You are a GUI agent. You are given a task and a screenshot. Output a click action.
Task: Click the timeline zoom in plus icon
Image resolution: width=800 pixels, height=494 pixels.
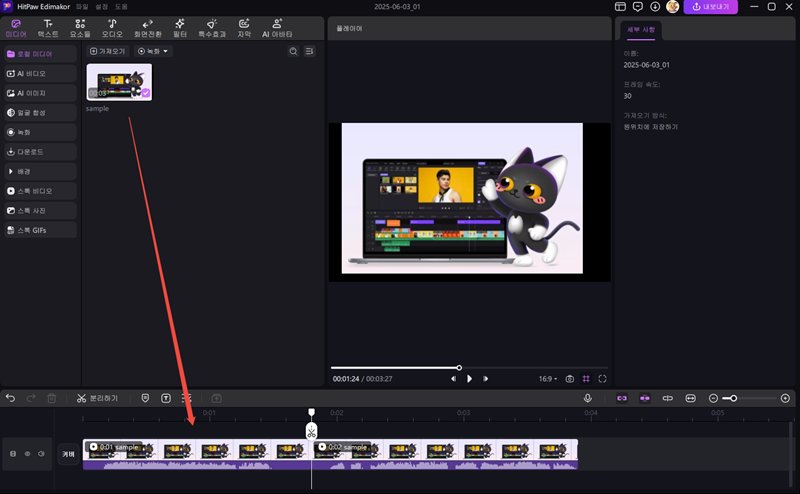click(785, 398)
